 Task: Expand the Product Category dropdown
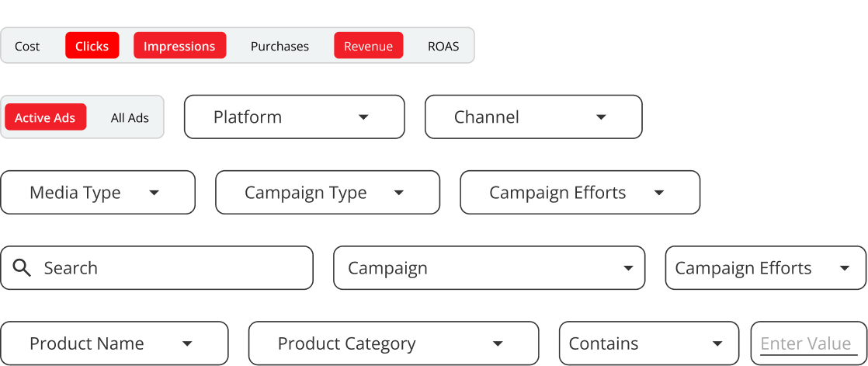point(393,343)
